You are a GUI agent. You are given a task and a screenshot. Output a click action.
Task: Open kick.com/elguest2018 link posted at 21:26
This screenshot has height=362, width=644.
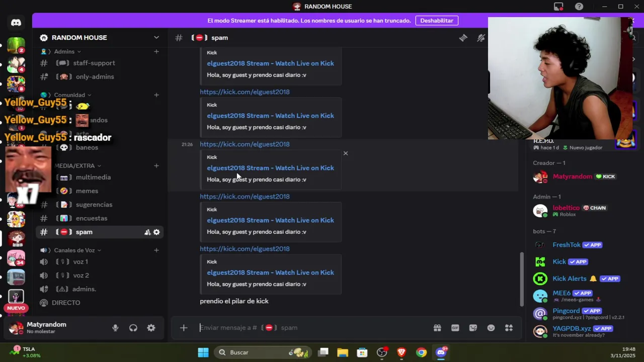pyautogui.click(x=245, y=144)
